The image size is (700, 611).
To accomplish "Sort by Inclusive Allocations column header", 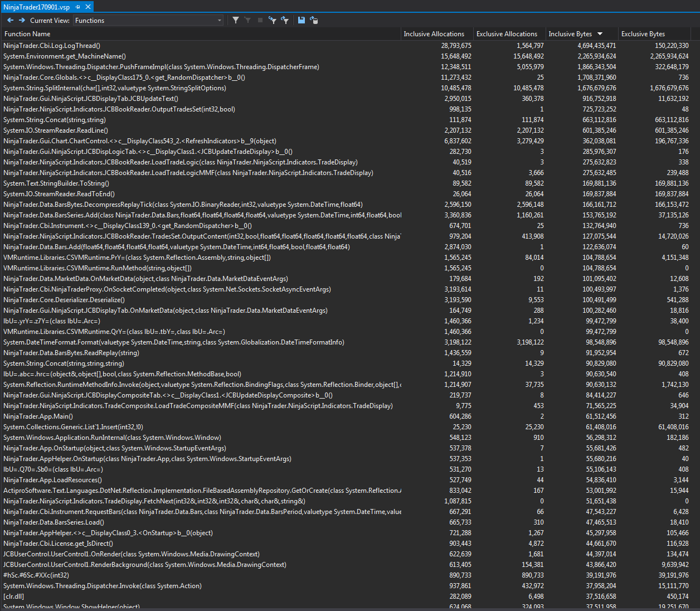I will coord(437,34).
